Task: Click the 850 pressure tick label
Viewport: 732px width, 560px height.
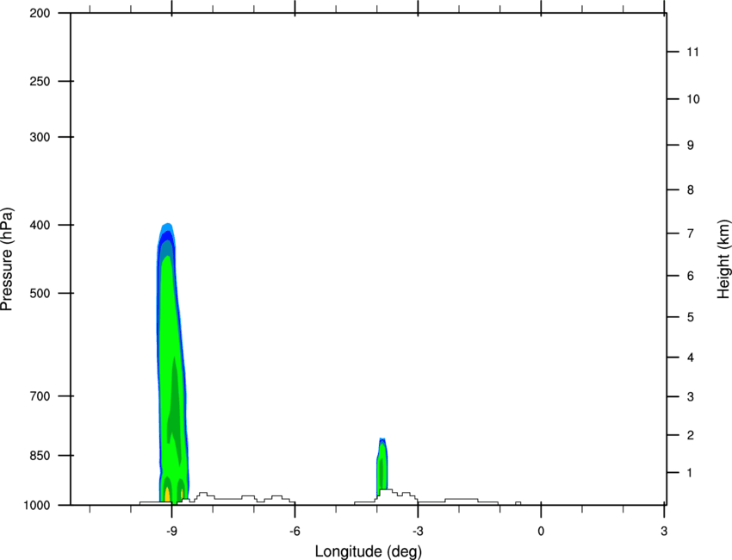Action: (40, 456)
